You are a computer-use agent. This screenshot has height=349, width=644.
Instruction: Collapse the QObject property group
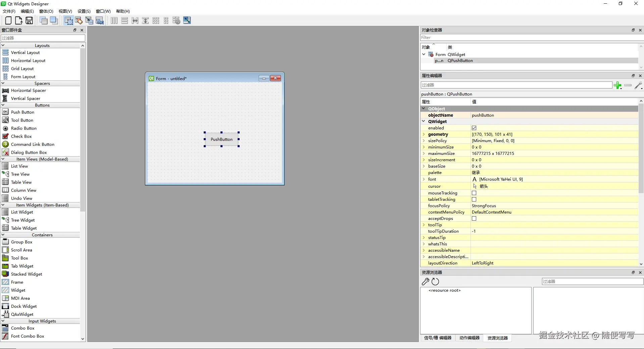pyautogui.click(x=424, y=109)
